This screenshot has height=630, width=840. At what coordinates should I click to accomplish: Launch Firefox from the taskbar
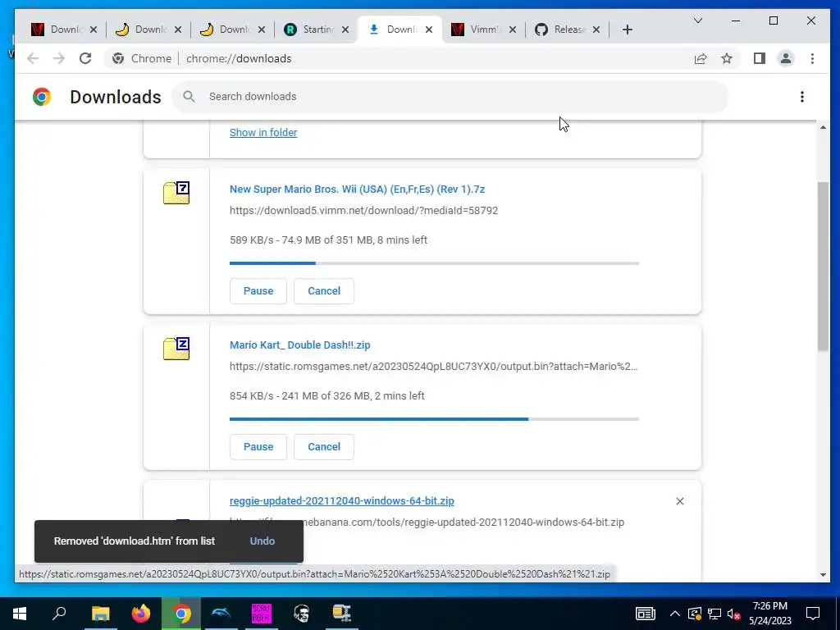(x=141, y=614)
